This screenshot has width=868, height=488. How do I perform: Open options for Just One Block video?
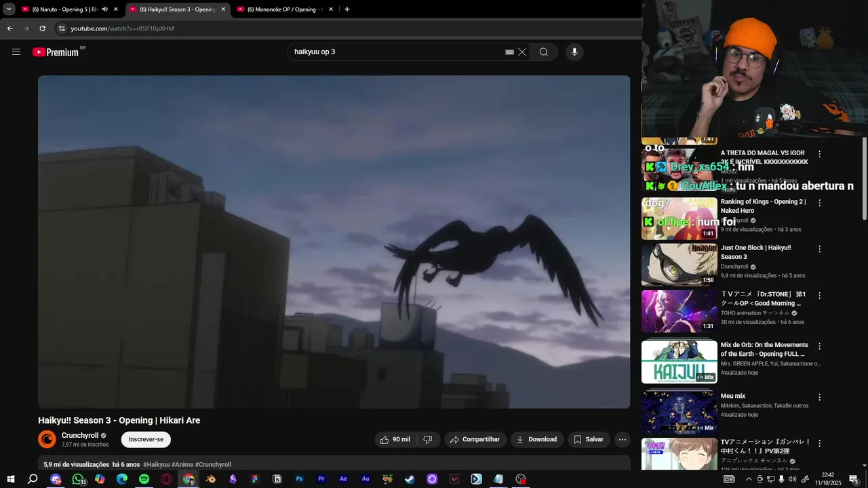819,249
